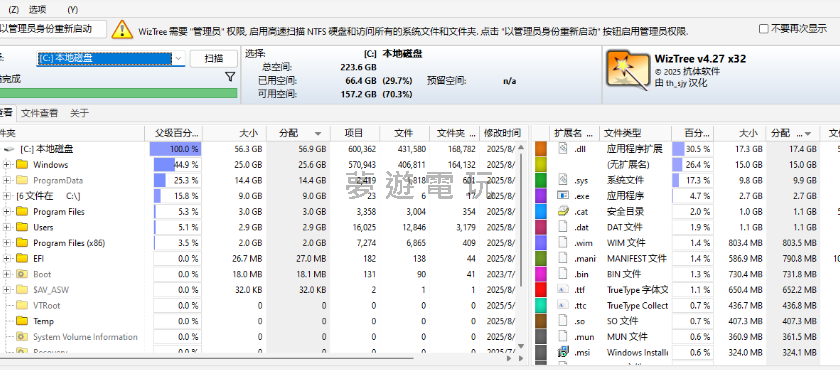Image resolution: width=840 pixels, height=370 pixels.
Task: Expand the ProgramData tree node
Action: point(6,180)
